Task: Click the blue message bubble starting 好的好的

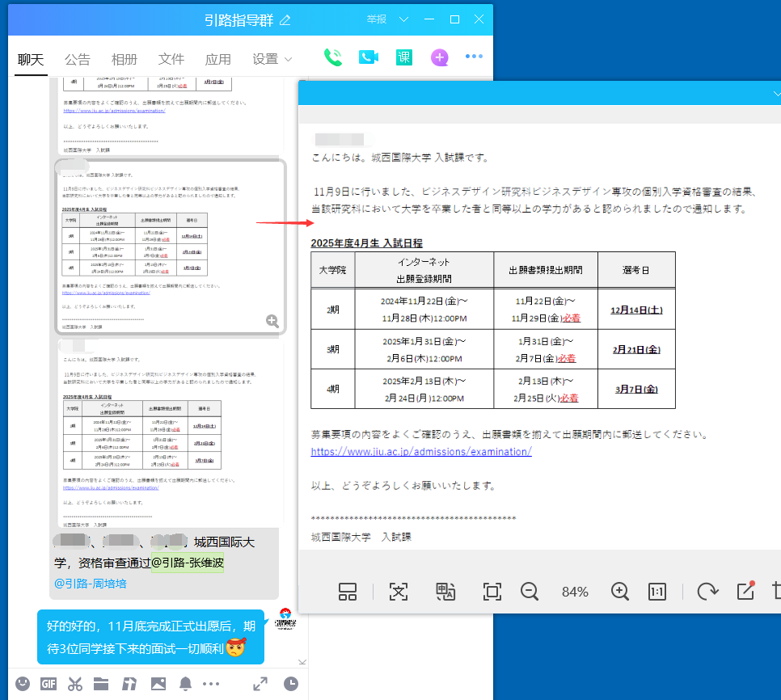Action: coord(150,637)
